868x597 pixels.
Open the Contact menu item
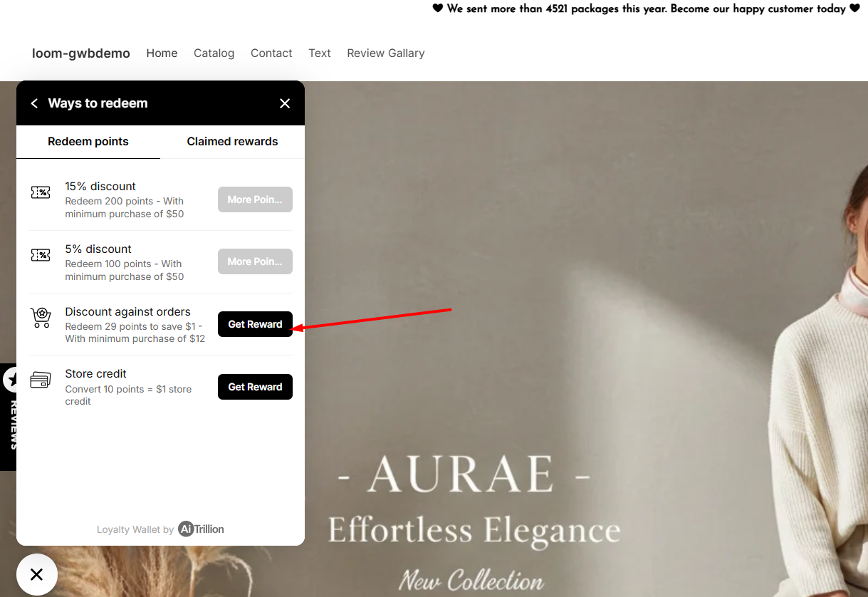pyautogui.click(x=271, y=53)
